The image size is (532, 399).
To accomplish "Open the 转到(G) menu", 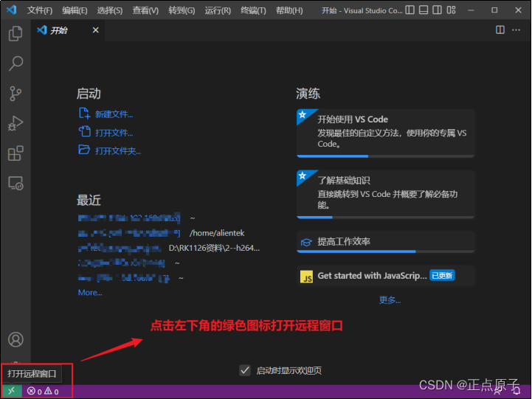I will point(182,10).
